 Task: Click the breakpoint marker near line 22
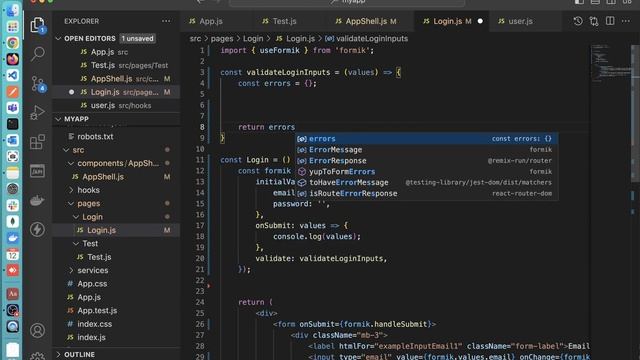coord(209,286)
